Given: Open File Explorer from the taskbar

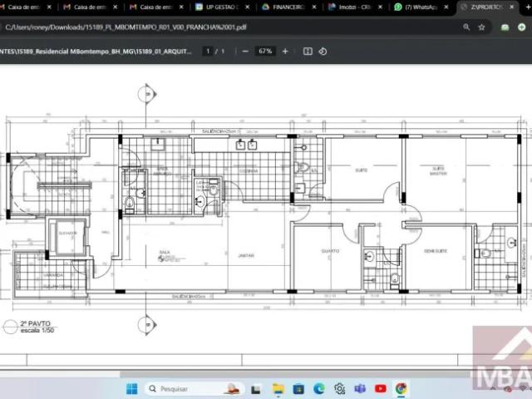Looking at the screenshot, I should (x=278, y=389).
